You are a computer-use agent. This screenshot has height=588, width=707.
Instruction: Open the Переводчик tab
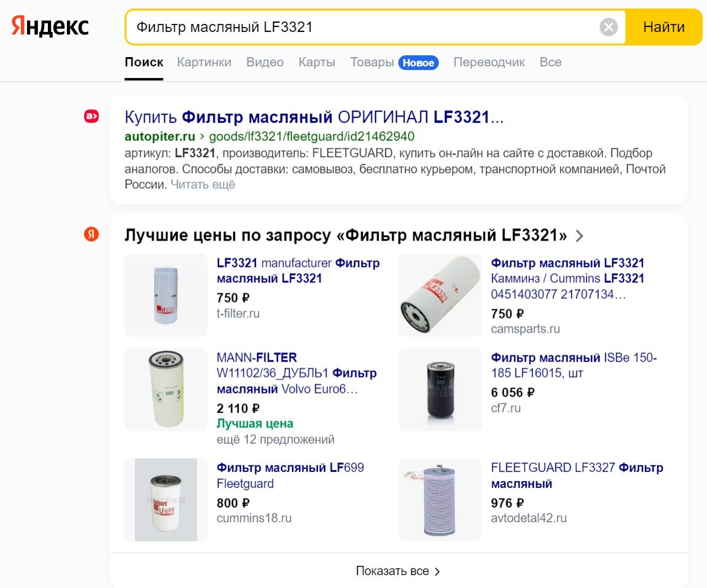tap(489, 62)
